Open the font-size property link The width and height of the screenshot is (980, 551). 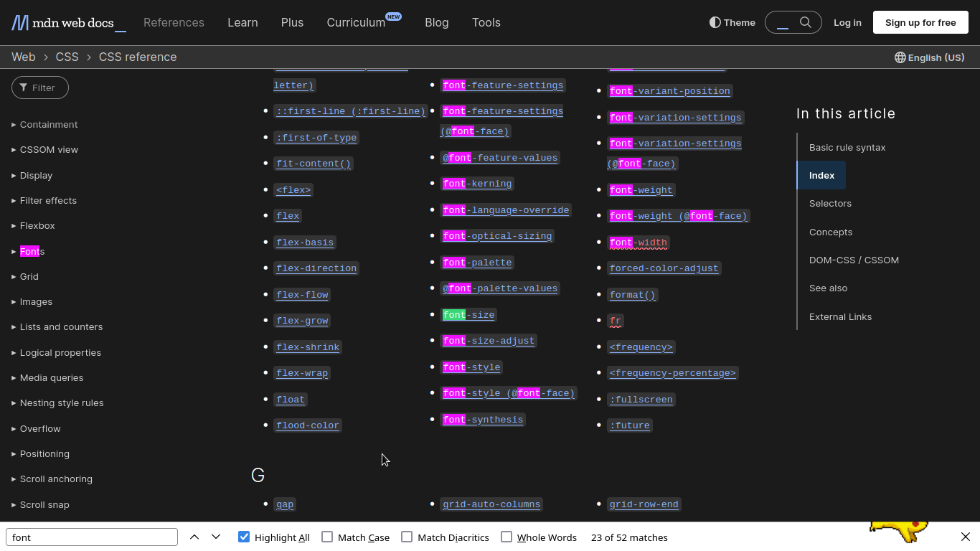click(x=468, y=315)
